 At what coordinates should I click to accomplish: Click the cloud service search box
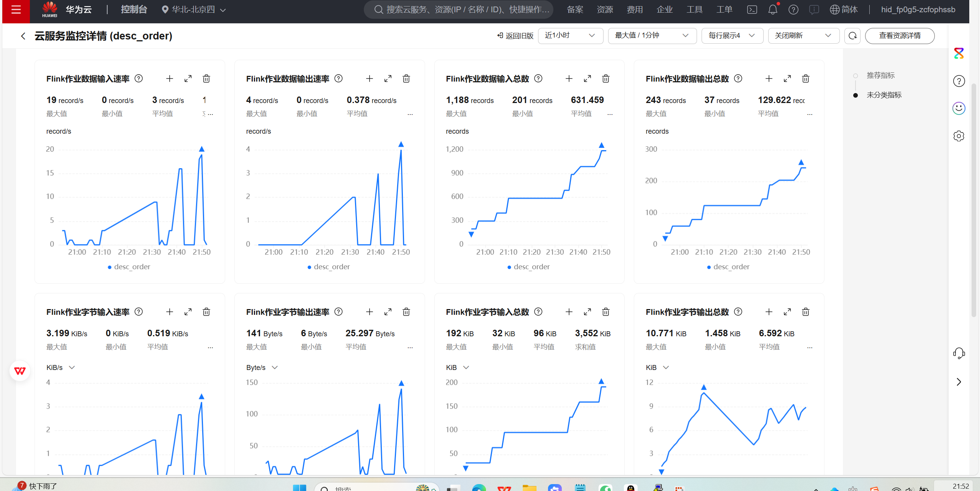pos(458,10)
